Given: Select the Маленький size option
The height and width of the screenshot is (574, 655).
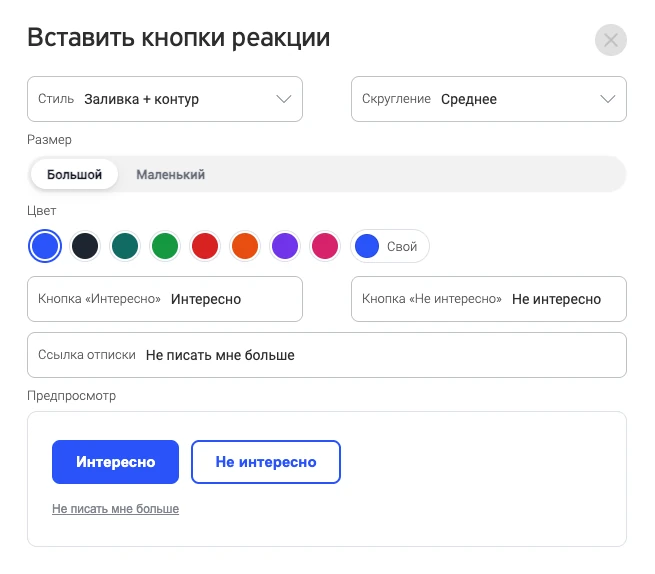Looking at the screenshot, I should pos(170,174).
